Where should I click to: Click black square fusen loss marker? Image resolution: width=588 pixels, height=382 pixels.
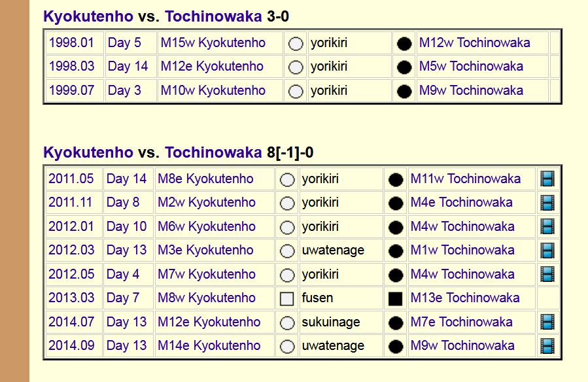395,298
